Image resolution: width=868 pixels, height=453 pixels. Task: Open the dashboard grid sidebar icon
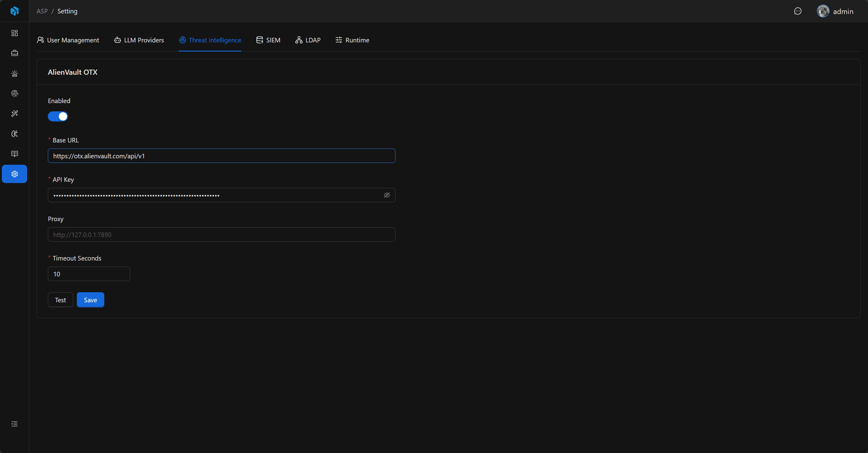[15, 33]
